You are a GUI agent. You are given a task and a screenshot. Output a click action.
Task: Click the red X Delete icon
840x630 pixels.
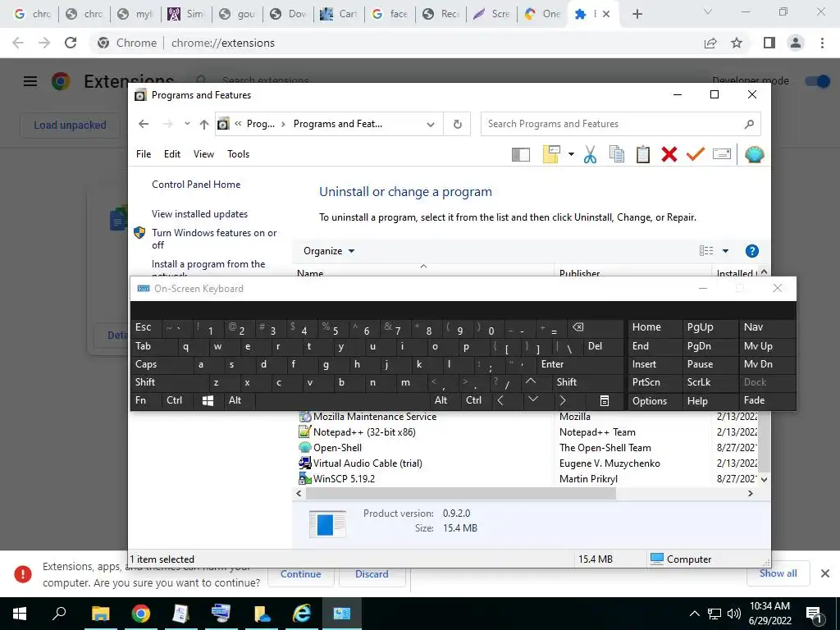click(x=669, y=154)
